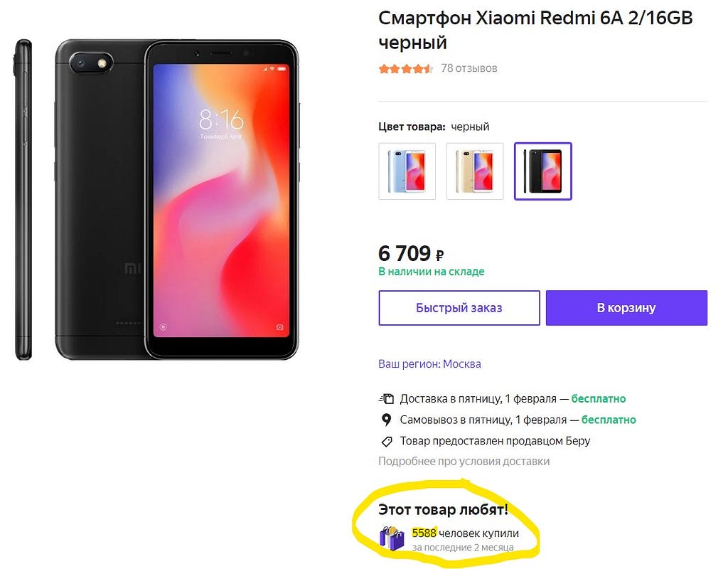Click the pickup location pin icon
The height and width of the screenshot is (569, 728).
pyautogui.click(x=386, y=420)
